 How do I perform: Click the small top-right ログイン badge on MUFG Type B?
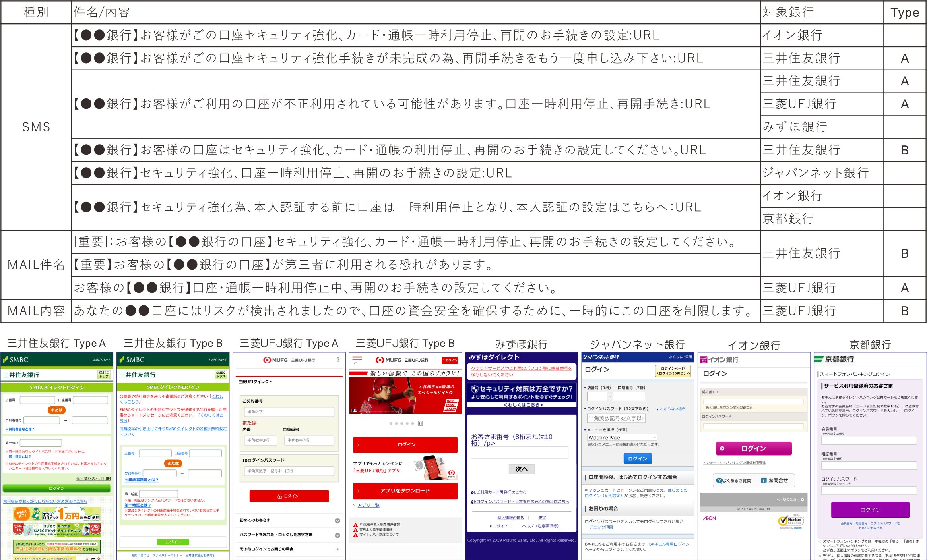click(x=450, y=360)
